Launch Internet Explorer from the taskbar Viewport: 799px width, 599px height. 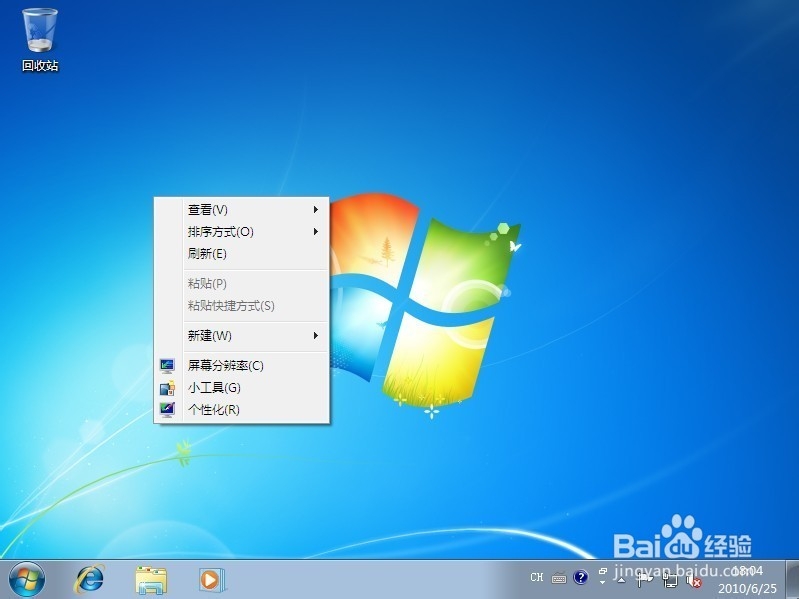click(x=90, y=580)
